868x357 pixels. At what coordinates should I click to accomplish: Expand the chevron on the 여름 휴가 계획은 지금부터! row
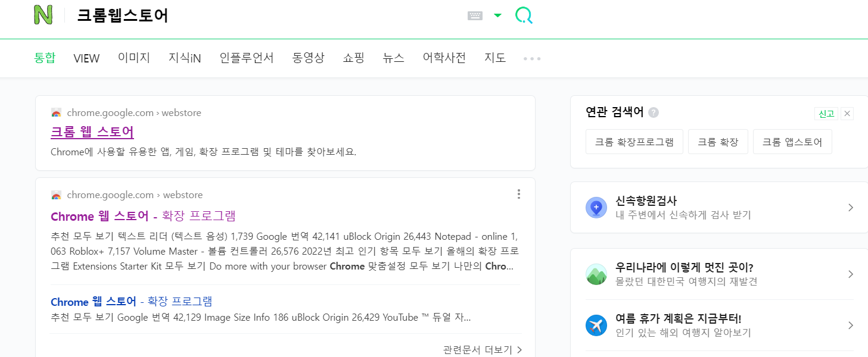(x=851, y=325)
